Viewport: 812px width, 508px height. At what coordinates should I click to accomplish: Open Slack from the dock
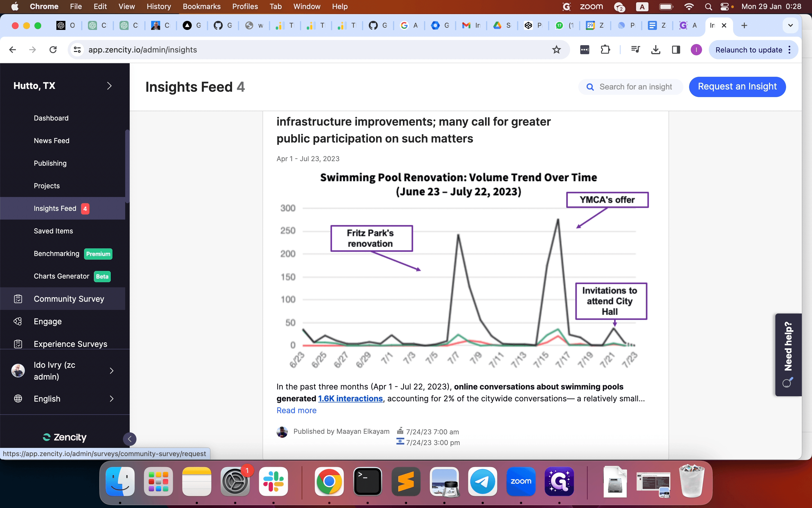click(x=273, y=481)
